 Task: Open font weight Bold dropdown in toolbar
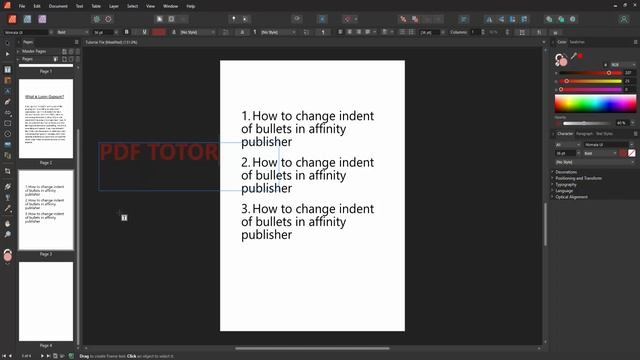pyautogui.click(x=72, y=32)
